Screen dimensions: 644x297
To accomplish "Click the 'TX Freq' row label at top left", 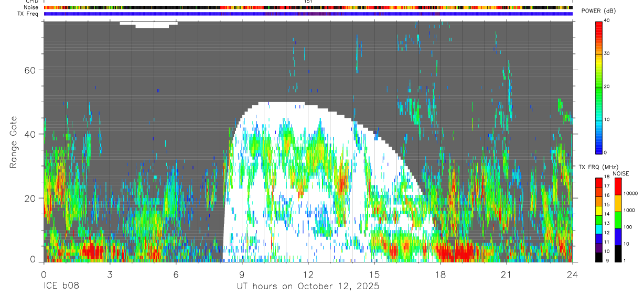I will (29, 14).
